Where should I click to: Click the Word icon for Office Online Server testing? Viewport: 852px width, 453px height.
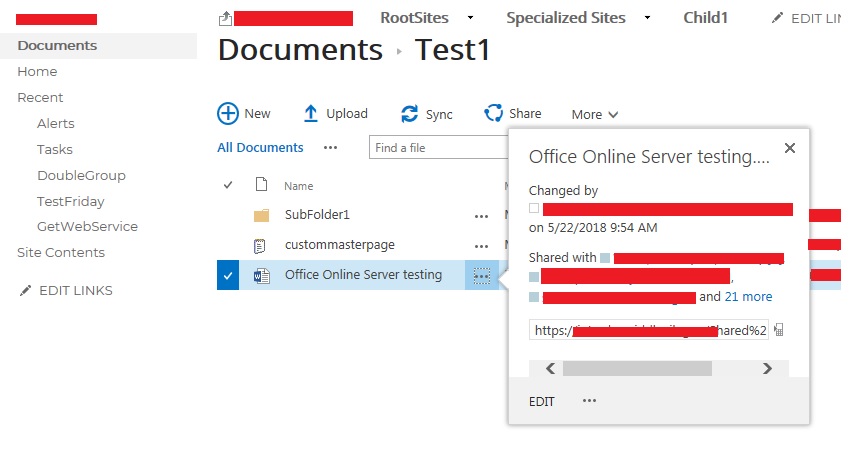[262, 275]
